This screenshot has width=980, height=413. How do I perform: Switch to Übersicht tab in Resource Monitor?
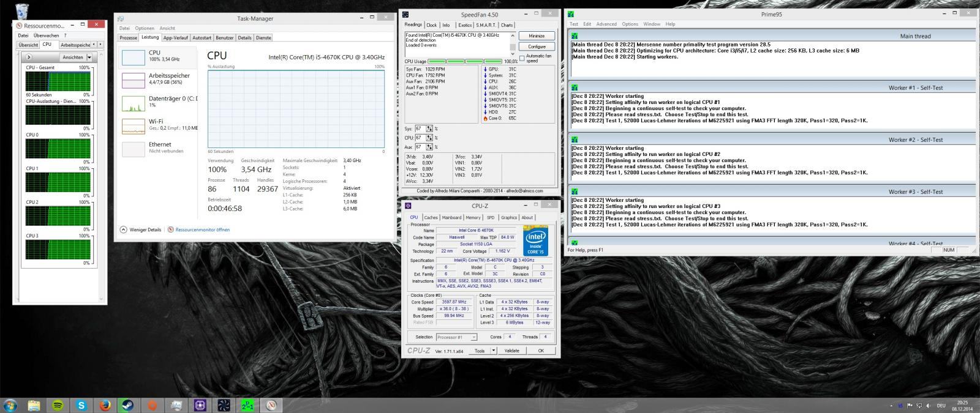(x=28, y=45)
